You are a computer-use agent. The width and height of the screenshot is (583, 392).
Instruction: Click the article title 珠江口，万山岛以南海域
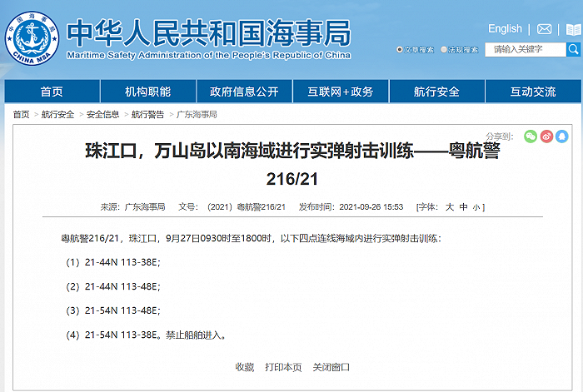292,165
